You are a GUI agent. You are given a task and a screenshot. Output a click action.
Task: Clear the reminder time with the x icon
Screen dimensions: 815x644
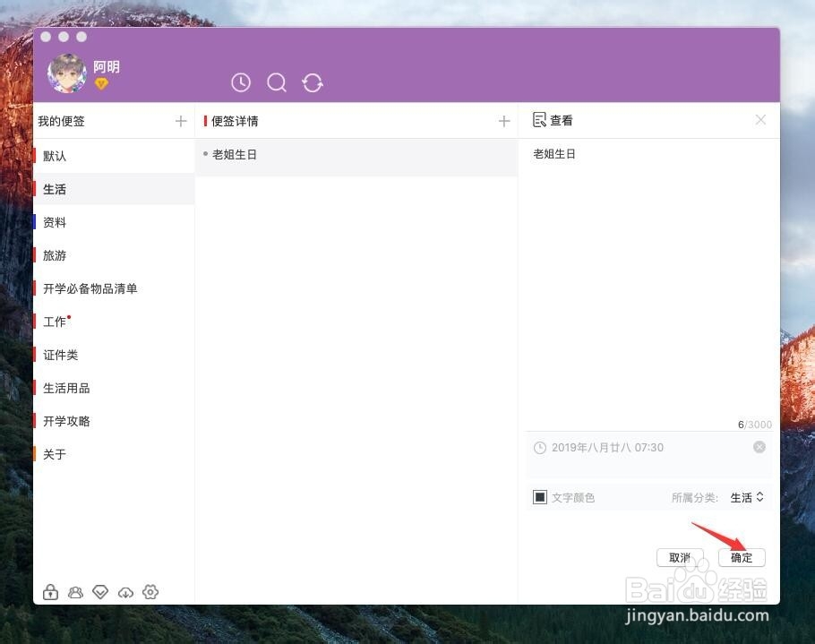click(x=759, y=447)
